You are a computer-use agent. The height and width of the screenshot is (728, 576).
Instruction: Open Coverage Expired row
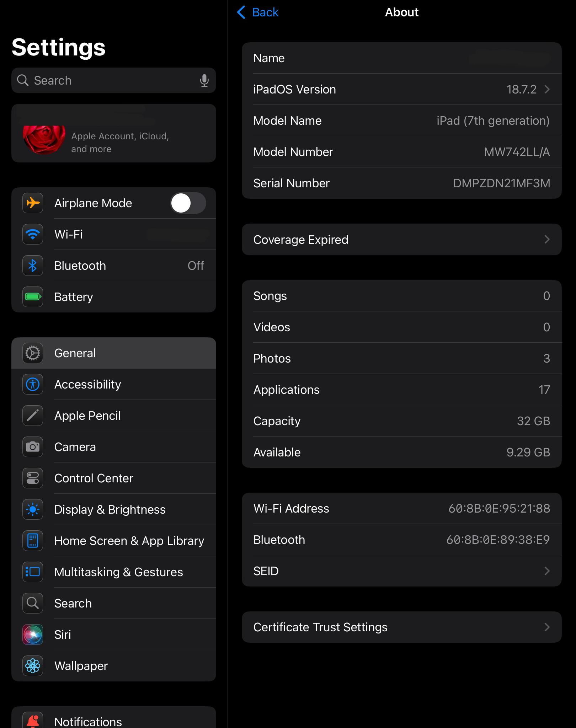click(402, 240)
